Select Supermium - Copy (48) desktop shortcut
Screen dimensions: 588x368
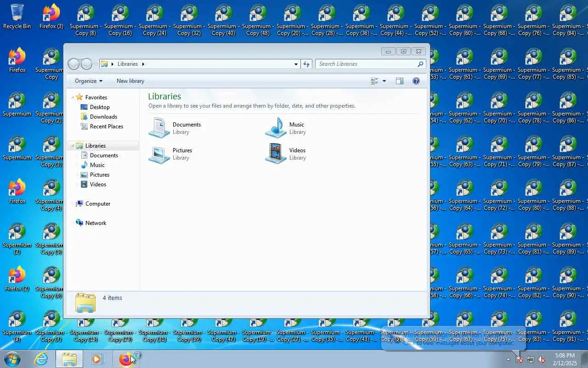258,20
